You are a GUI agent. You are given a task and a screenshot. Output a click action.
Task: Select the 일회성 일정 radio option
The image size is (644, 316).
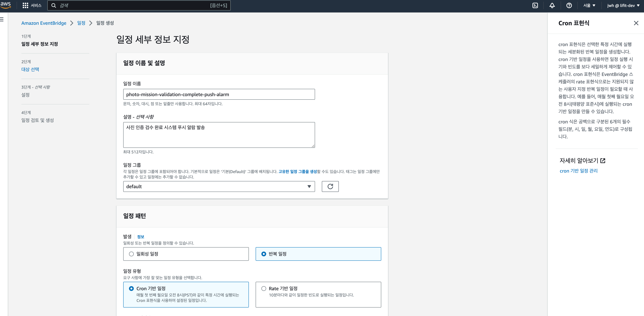(x=131, y=254)
